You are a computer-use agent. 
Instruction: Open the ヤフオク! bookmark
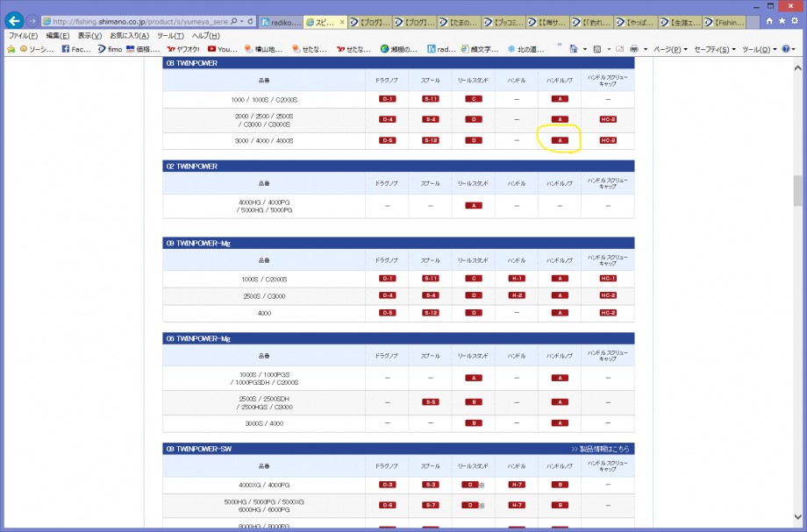[x=183, y=49]
